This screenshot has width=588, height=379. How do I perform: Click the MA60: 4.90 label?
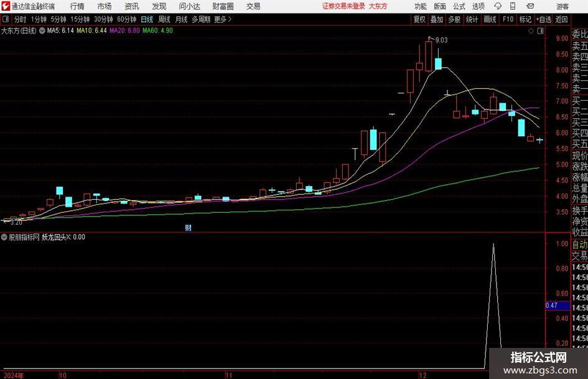[157, 30]
